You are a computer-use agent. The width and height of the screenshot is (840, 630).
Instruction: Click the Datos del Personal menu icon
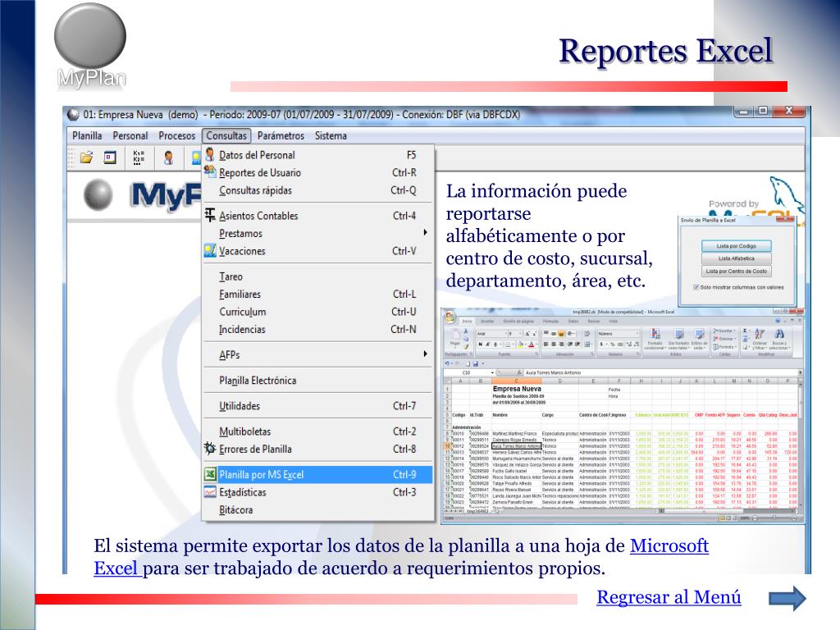coord(210,154)
